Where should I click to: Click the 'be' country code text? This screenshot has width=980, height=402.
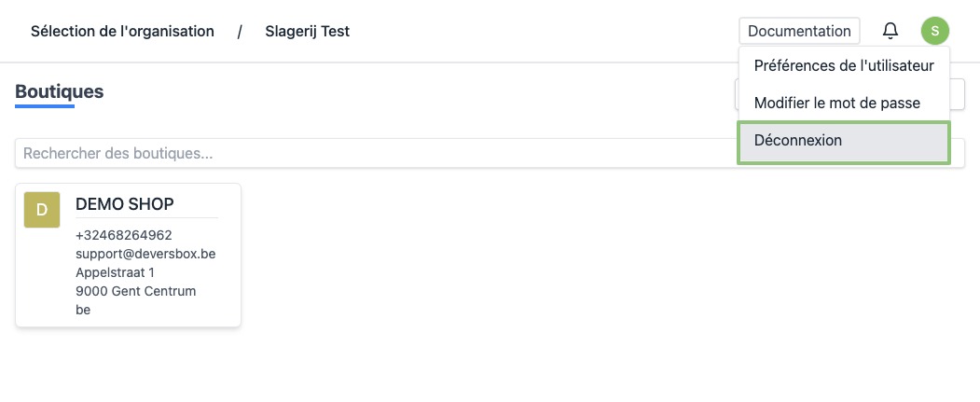(x=83, y=310)
